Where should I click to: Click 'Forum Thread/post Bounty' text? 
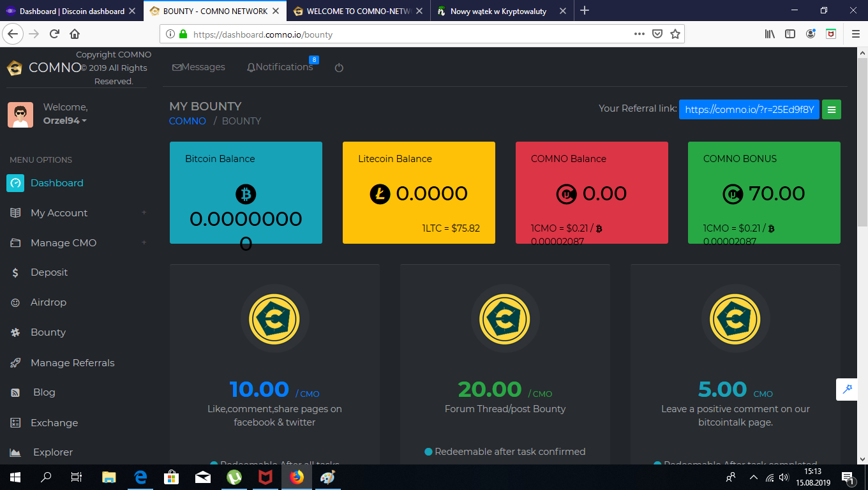click(505, 409)
